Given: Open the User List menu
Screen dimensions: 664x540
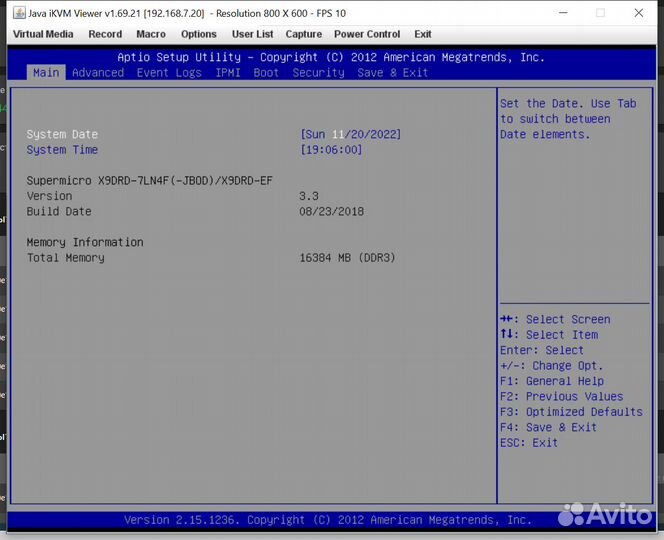Looking at the screenshot, I should (252, 34).
